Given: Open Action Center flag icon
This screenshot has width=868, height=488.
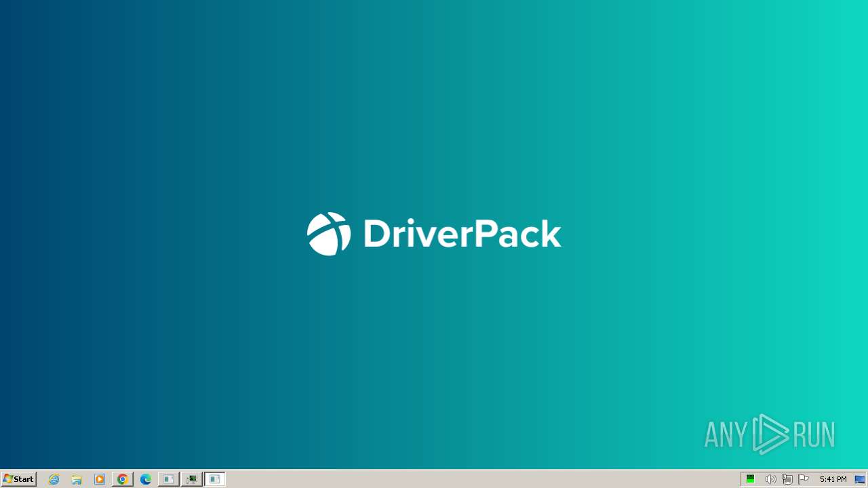Looking at the screenshot, I should (804, 479).
